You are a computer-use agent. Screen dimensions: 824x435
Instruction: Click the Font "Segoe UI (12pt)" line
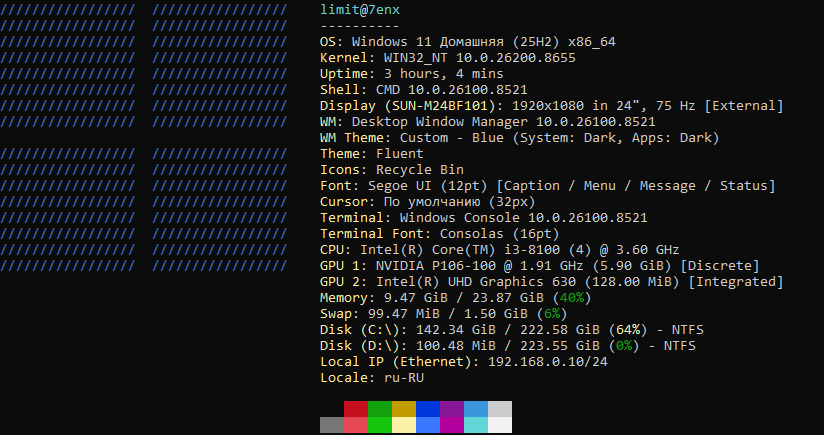548,186
